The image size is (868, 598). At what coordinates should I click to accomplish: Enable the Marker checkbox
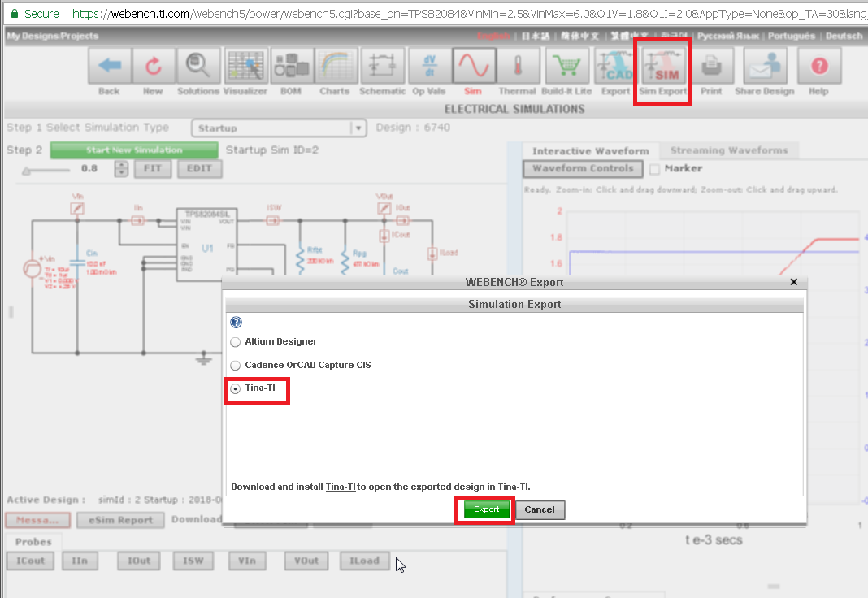tap(654, 169)
